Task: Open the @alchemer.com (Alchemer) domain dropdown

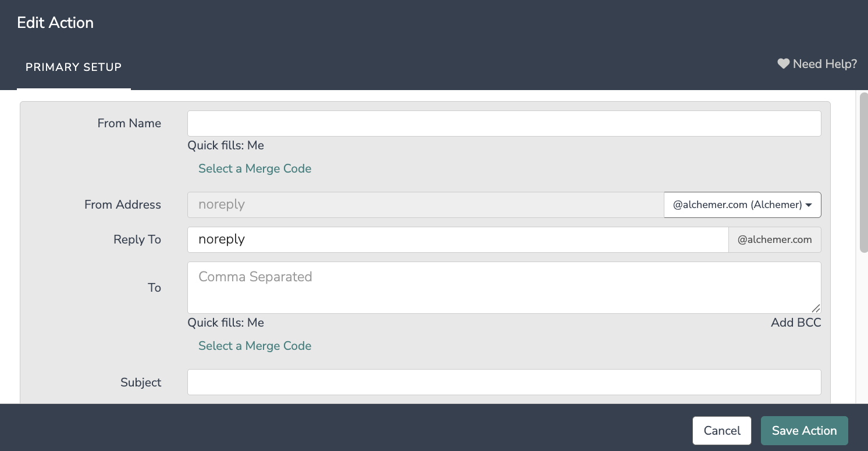Action: pyautogui.click(x=742, y=205)
